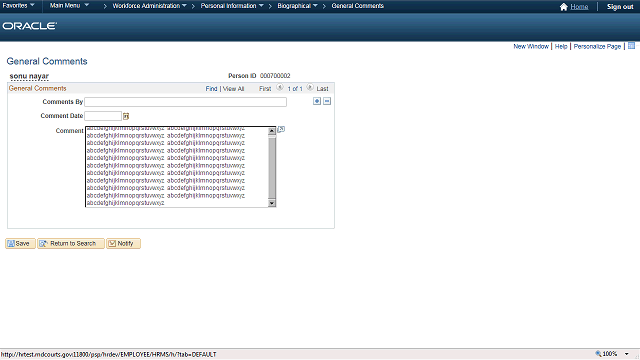Go to First row link
Screen dimensions: 640x360
pyautogui.click(x=265, y=89)
